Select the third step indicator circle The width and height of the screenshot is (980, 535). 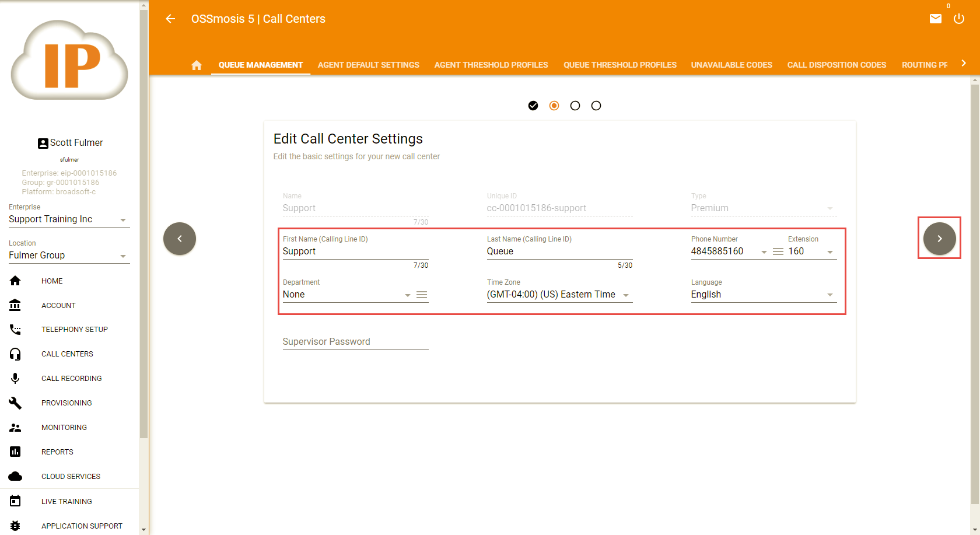pos(575,106)
